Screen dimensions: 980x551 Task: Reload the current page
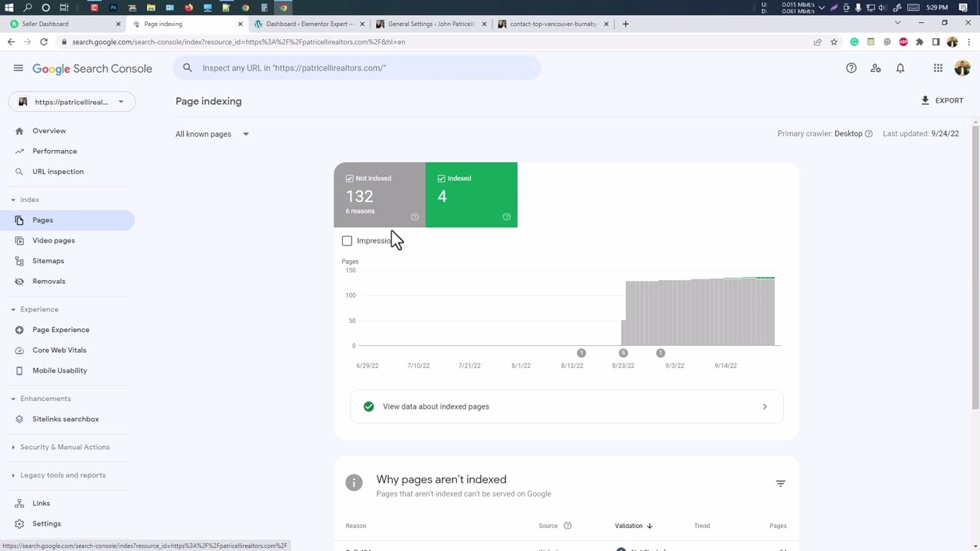[44, 42]
